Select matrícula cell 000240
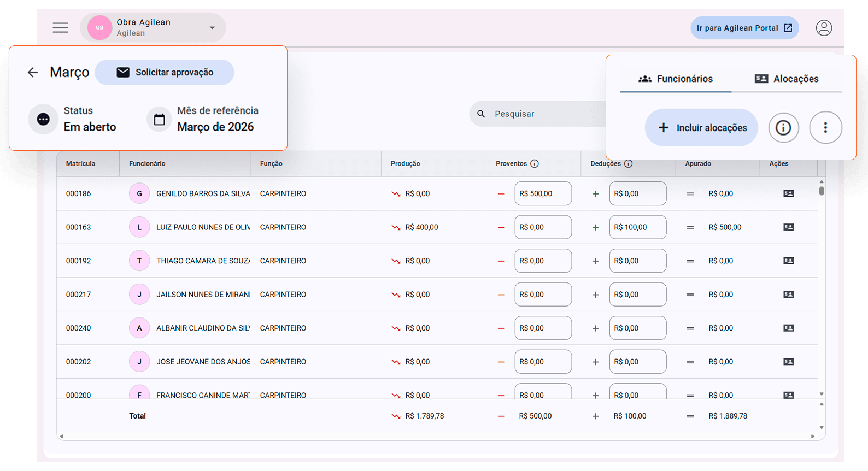Image resolution: width=868 pixels, height=471 pixels. 78,328
